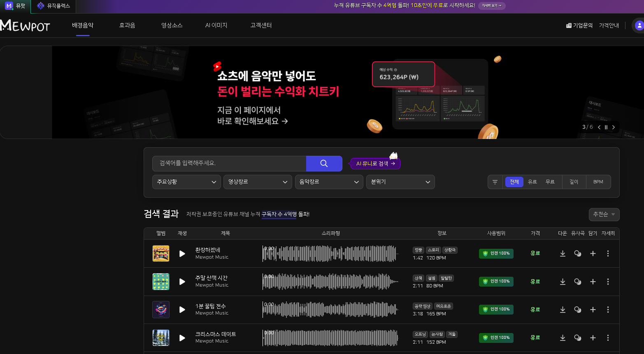The image size is (644, 354).
Task: Switch to the 뮤직플렉스 tab
Action: 53,6
